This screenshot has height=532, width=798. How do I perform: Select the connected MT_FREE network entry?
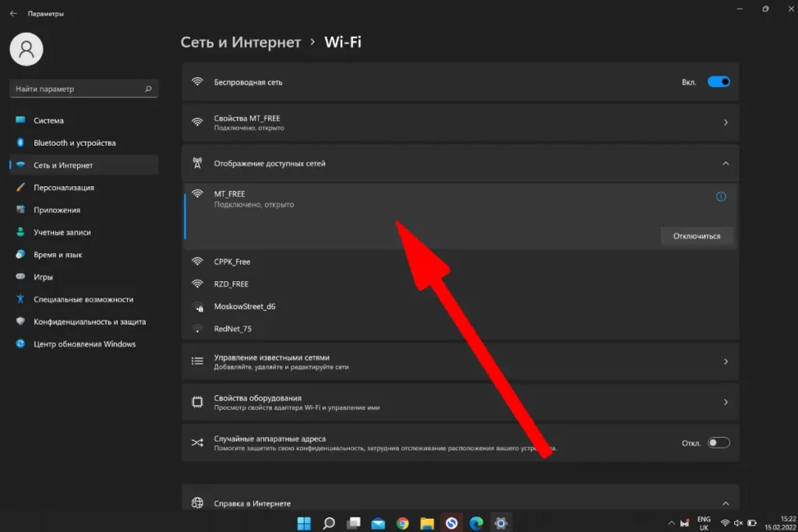[x=460, y=217]
